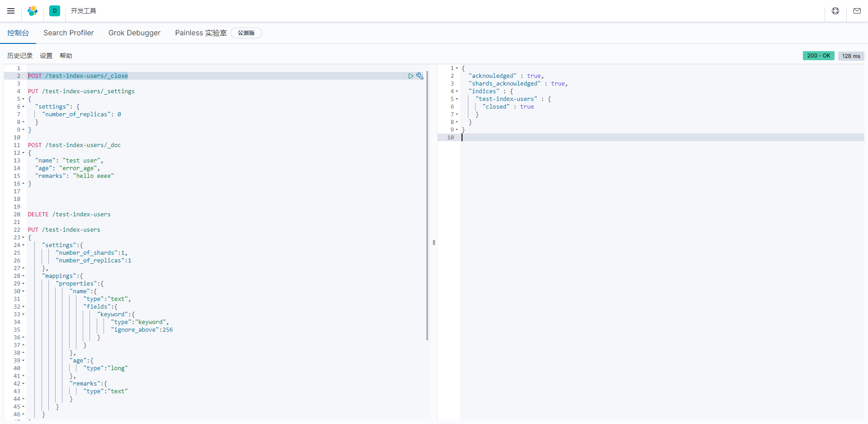This screenshot has width=868, height=424.
Task: Place cursor on empty output line 10
Action: pos(662,138)
